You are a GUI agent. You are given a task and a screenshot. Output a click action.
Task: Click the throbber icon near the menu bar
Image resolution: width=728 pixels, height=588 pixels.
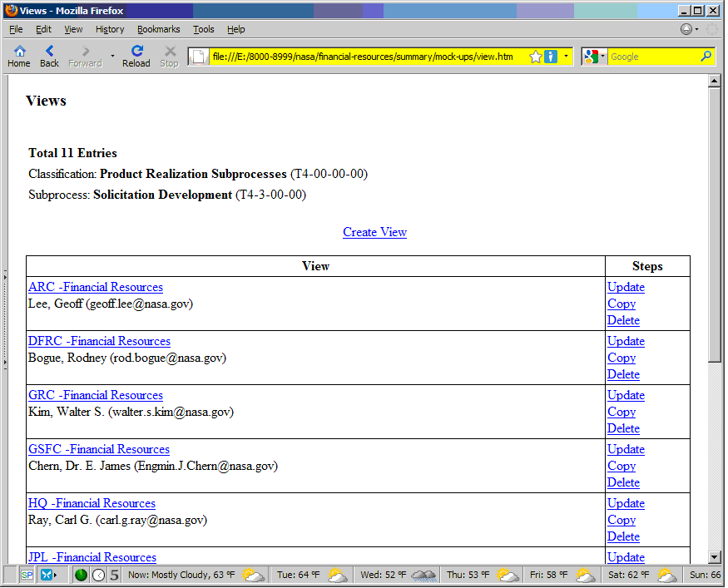point(711,29)
